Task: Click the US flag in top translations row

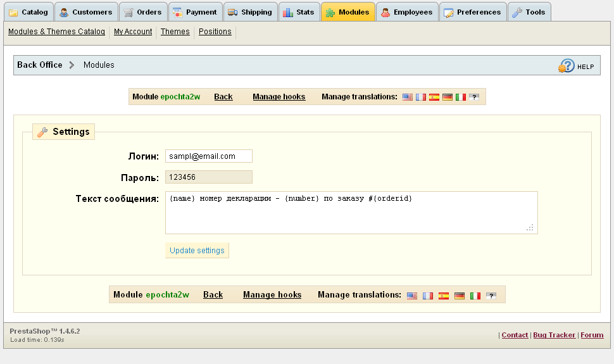Action: pos(408,97)
